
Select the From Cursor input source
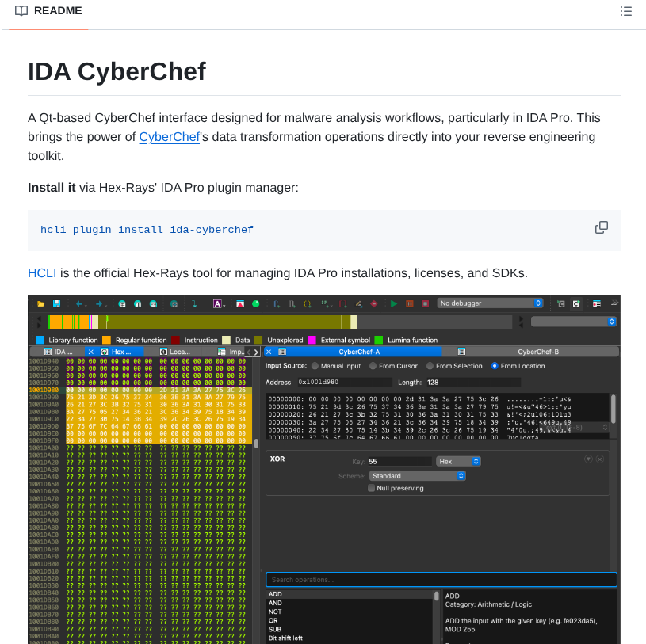pyautogui.click(x=373, y=365)
